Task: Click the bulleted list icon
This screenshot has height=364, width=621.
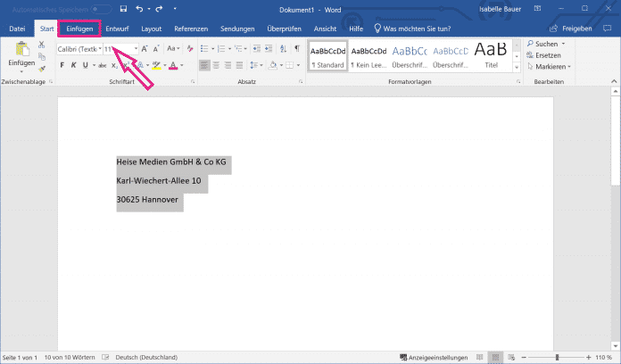Action: pos(203,48)
